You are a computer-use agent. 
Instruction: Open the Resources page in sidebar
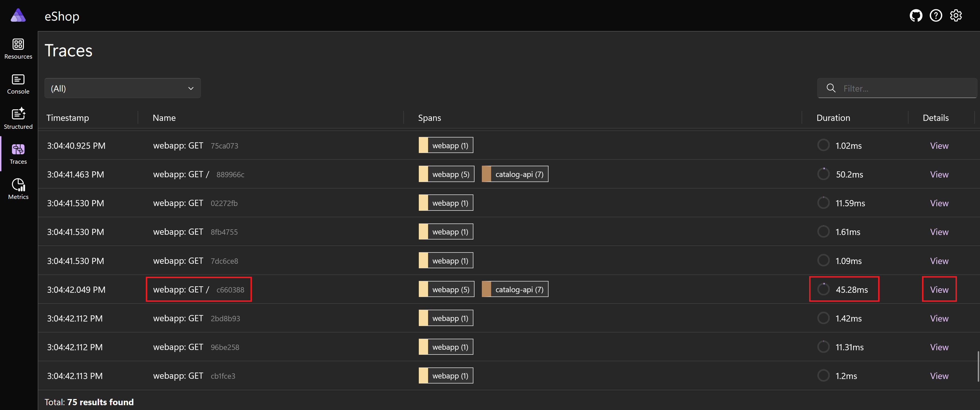18,49
